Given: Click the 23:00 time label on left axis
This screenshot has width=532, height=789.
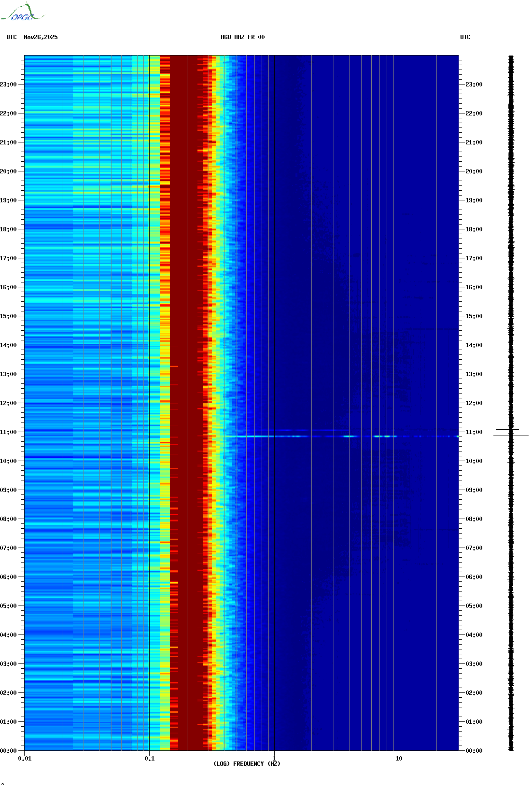Looking at the screenshot, I should point(9,85).
